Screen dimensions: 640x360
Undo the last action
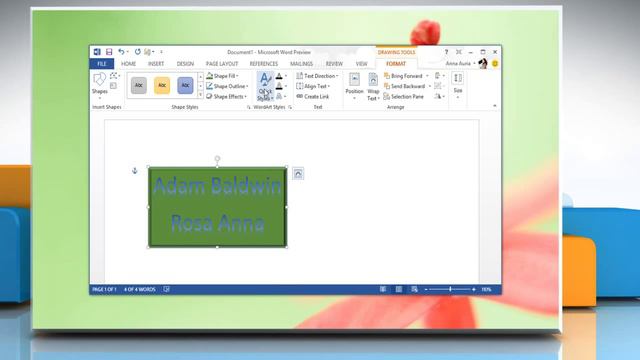[121, 52]
